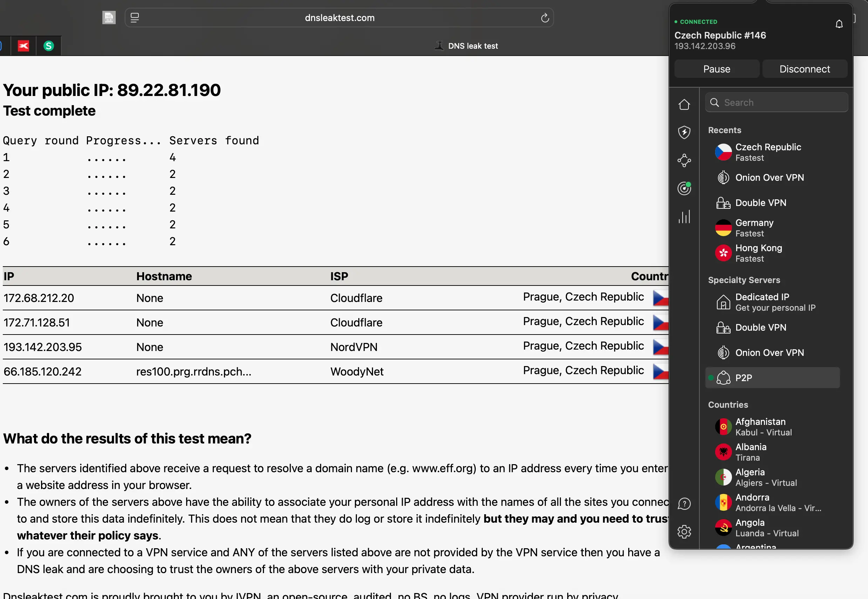Reload the dnsleaktest.com page
Viewport: 868px width, 599px height.
(545, 17)
